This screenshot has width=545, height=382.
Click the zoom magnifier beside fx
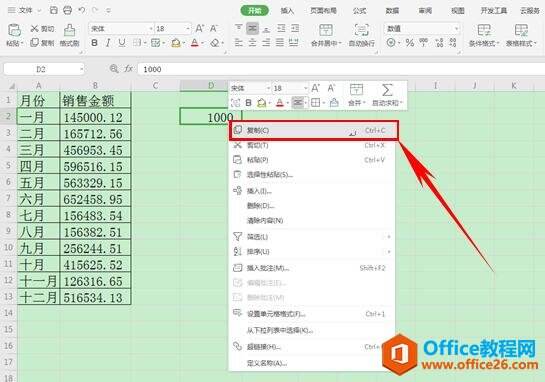click(x=114, y=69)
